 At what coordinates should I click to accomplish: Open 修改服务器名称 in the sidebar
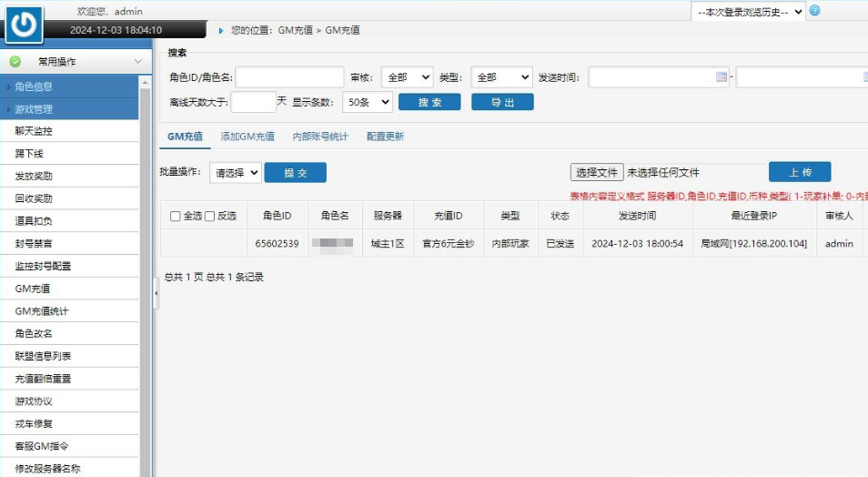coord(69,468)
